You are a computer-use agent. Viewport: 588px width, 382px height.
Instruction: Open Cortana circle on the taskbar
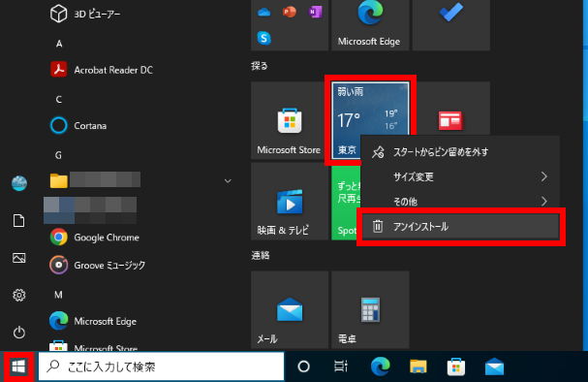point(304,366)
